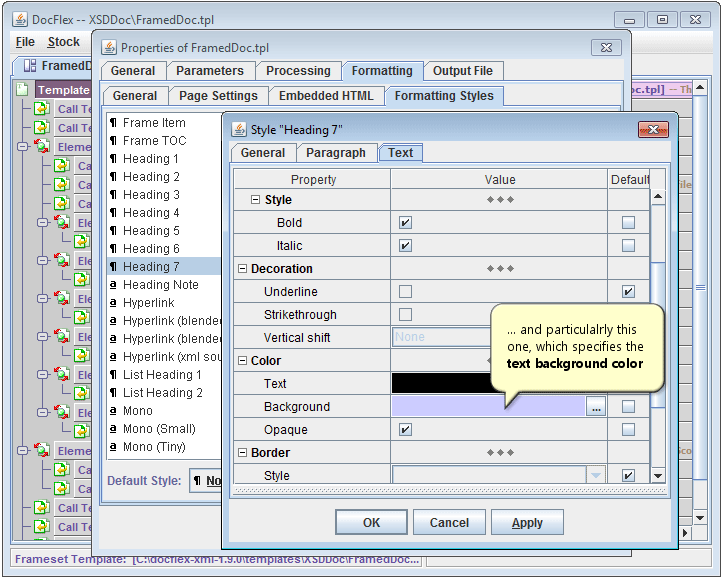This screenshot has height=579, width=723.
Task: Click the Java icon in Style dialog title
Action: click(239, 129)
